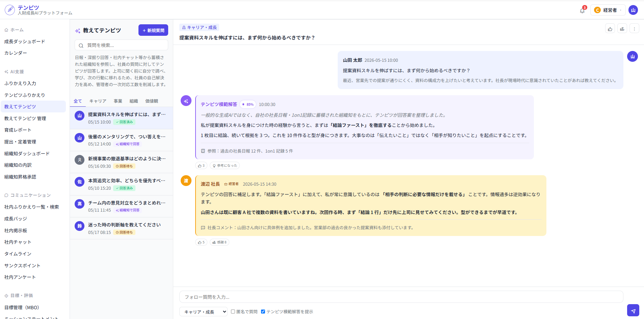Click the 参考になった reaction chip
The width and height of the screenshot is (644, 319).
pyautogui.click(x=225, y=166)
